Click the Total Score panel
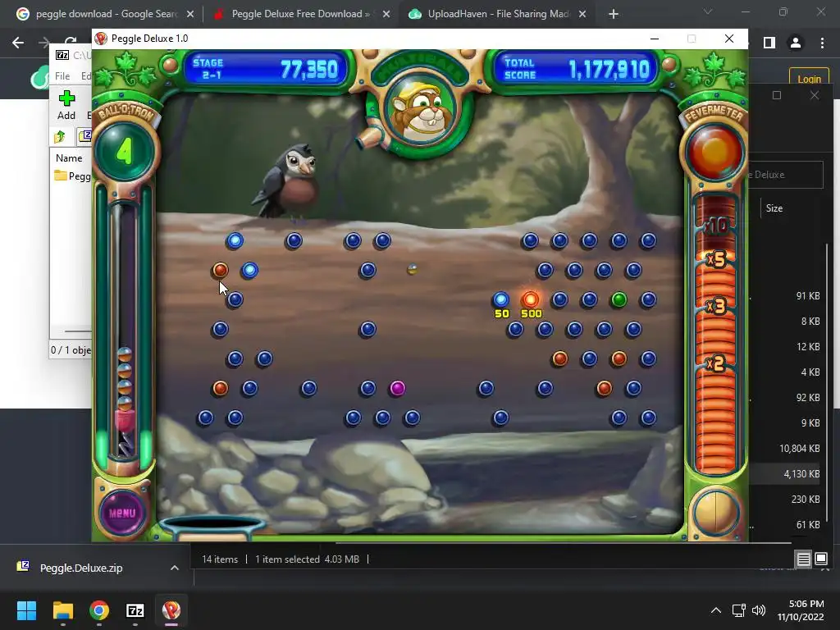 point(577,69)
